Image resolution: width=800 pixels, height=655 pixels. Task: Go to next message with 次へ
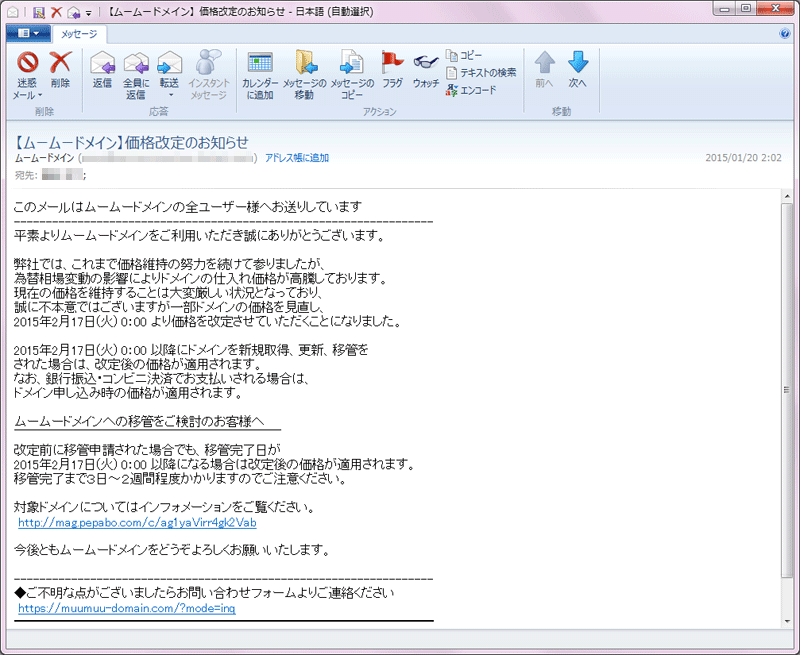[x=578, y=69]
